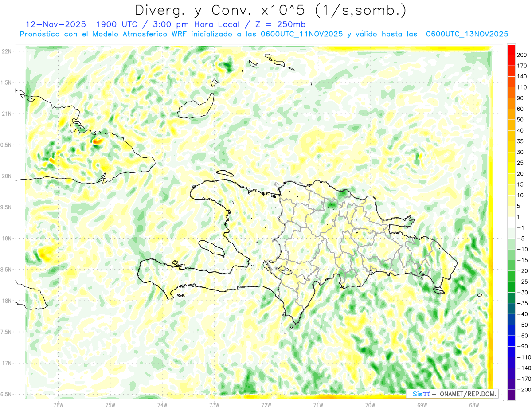Click the positive '20' colorbar label
Viewport: 532px width, 411px height.
click(520, 174)
